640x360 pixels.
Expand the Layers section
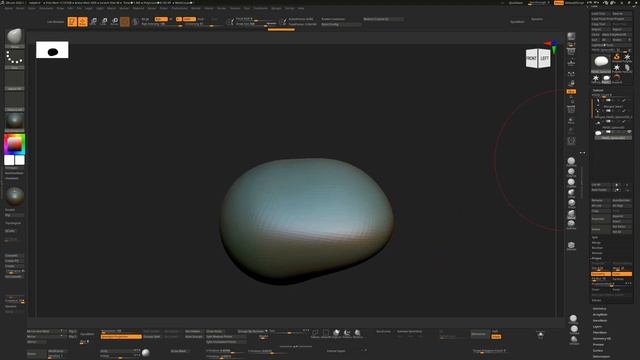click(598, 327)
